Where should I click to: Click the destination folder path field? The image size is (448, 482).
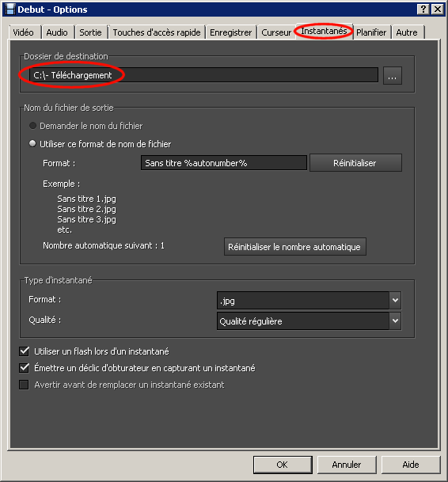pos(203,75)
